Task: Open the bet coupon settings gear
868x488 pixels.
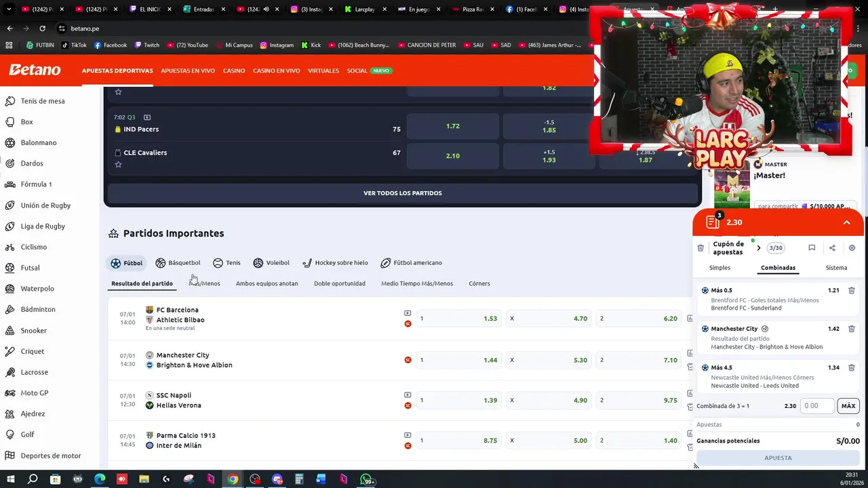Action: [x=852, y=248]
